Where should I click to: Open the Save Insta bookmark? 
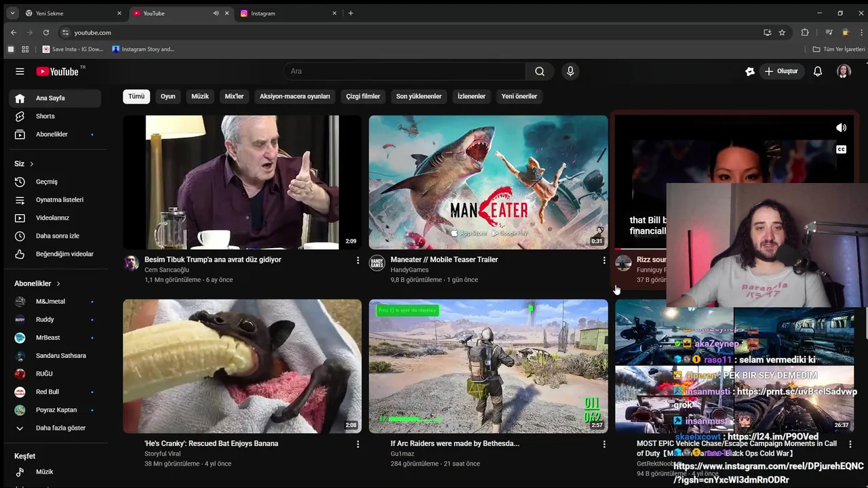click(73, 49)
